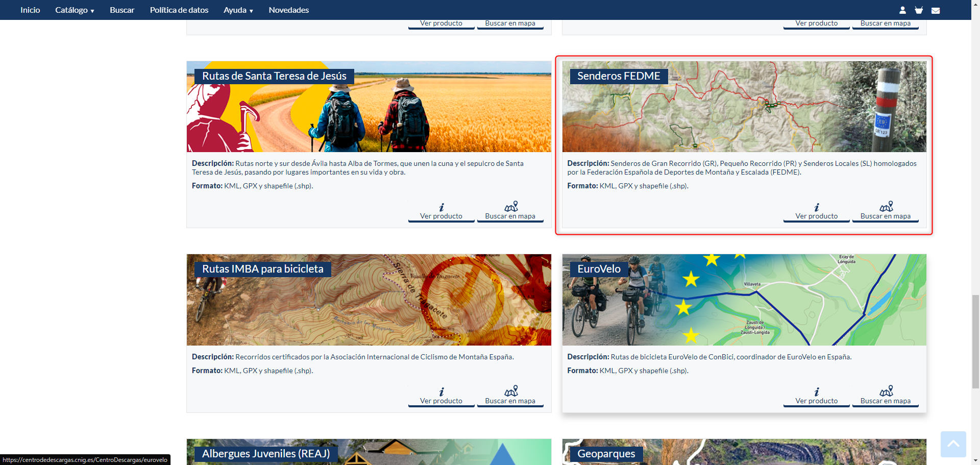Screen dimensions: 980x465
Task: Open the user account icon
Action: (x=902, y=10)
